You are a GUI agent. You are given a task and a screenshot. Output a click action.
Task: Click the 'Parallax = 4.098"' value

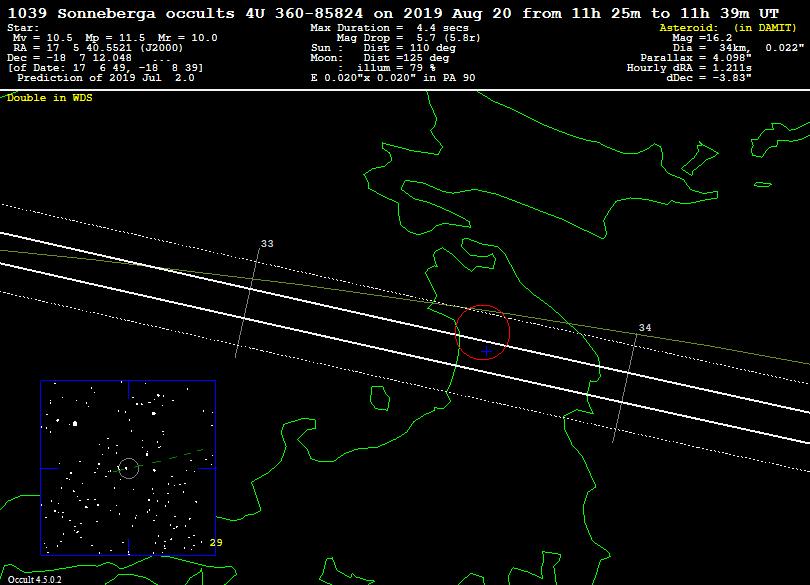tap(696, 58)
